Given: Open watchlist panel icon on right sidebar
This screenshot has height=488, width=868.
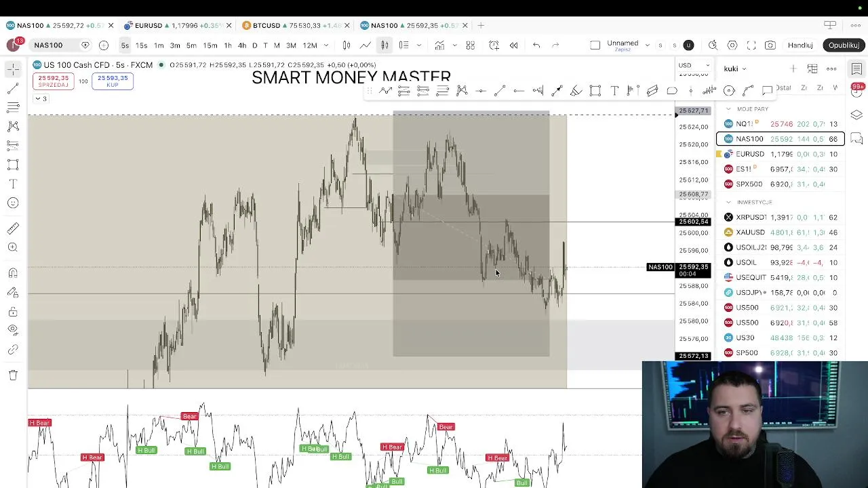Looking at the screenshot, I should click(x=856, y=68).
